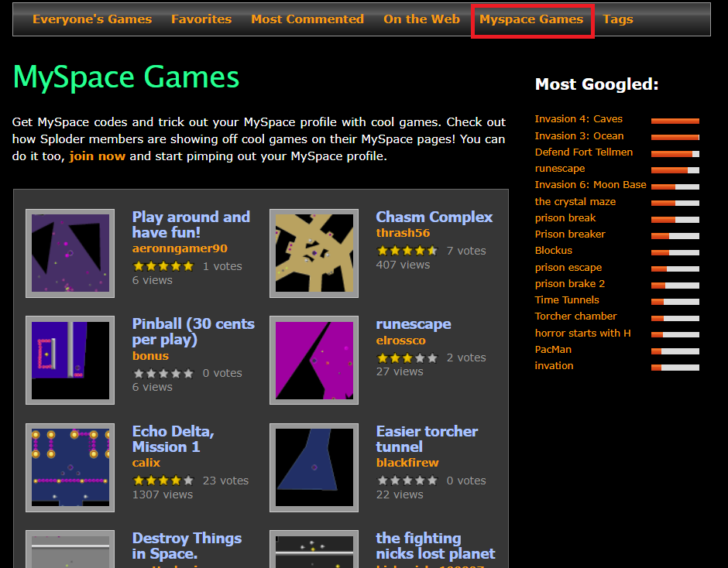Click prison break in the Most Googled list
Screen dimensions: 728x568
[566, 217]
